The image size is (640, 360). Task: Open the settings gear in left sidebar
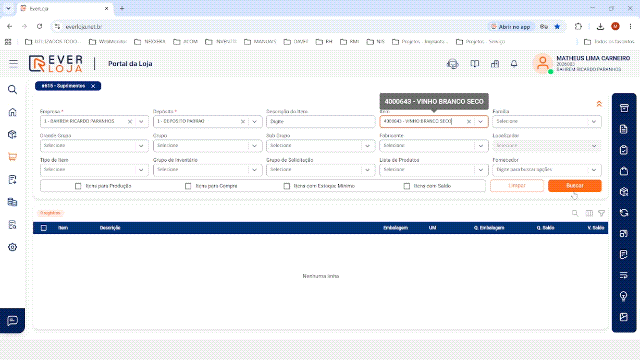[x=12, y=247]
